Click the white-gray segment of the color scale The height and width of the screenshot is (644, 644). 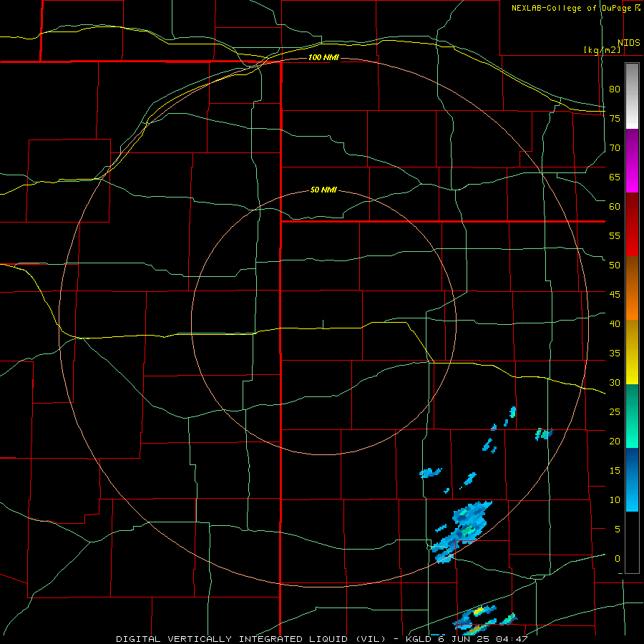point(632,96)
